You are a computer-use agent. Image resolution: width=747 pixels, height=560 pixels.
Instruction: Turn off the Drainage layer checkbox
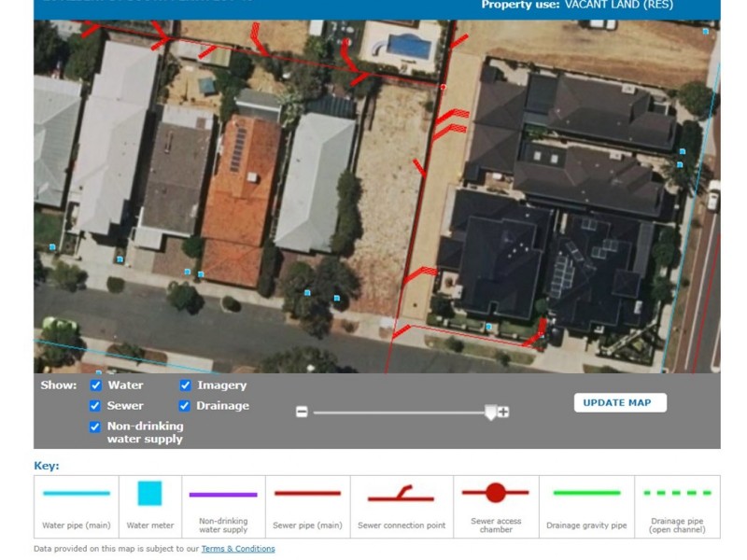tap(185, 406)
